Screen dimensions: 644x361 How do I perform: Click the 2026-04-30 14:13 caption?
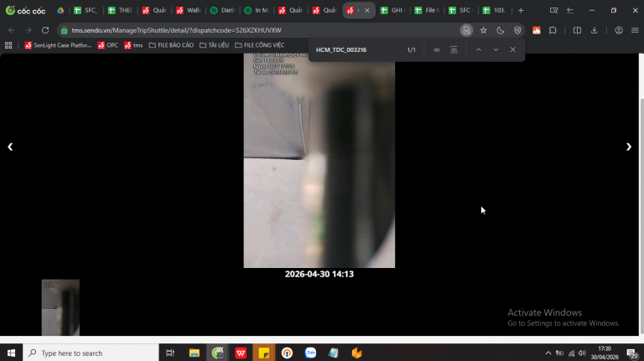coord(319,274)
